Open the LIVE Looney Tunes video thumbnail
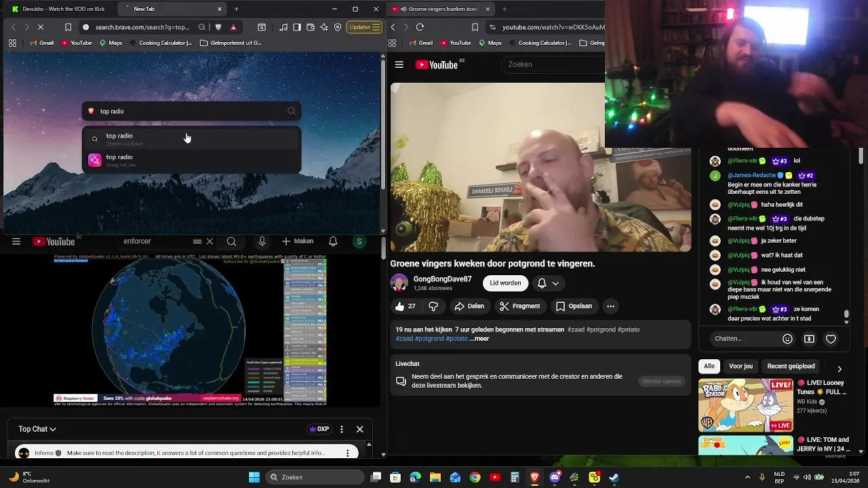Screen dimensions: 868x488 pos(745,405)
